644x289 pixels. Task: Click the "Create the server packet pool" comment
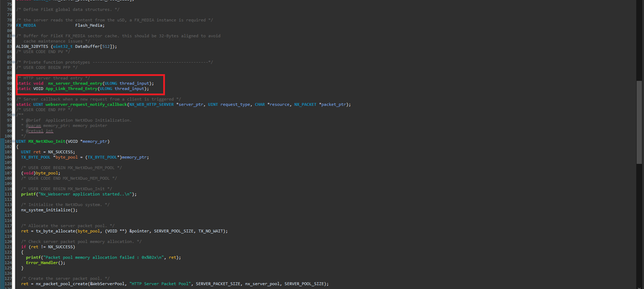pyautogui.click(x=65, y=278)
